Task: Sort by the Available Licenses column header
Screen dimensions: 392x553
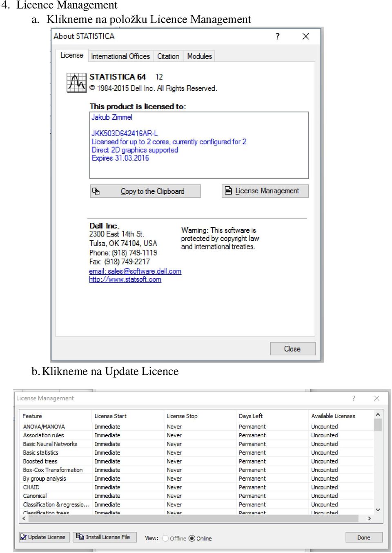Action: pyautogui.click(x=341, y=416)
